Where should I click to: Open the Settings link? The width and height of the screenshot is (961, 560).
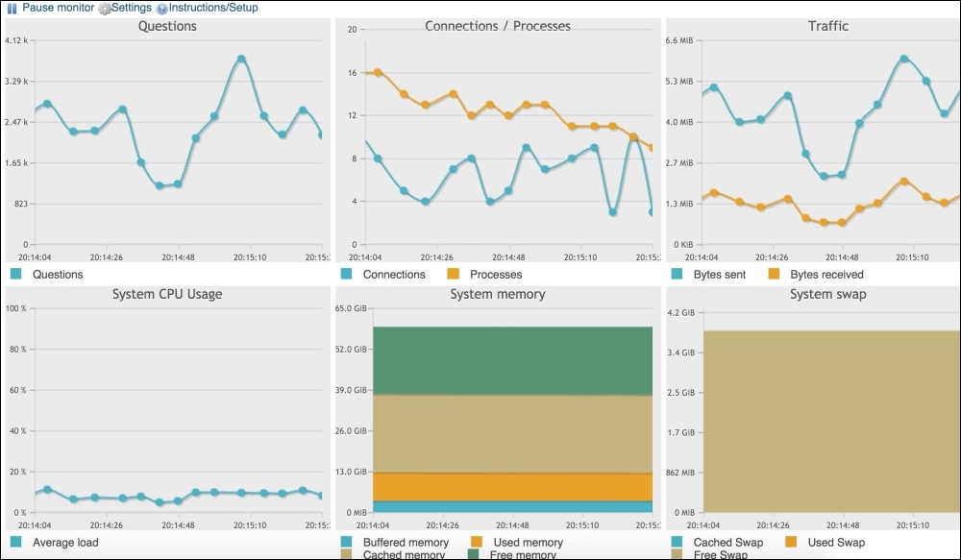tap(132, 8)
